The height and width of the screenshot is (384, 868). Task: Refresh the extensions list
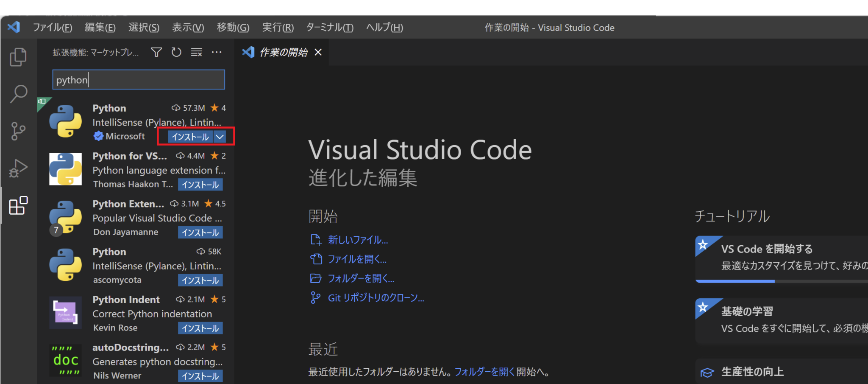click(176, 52)
